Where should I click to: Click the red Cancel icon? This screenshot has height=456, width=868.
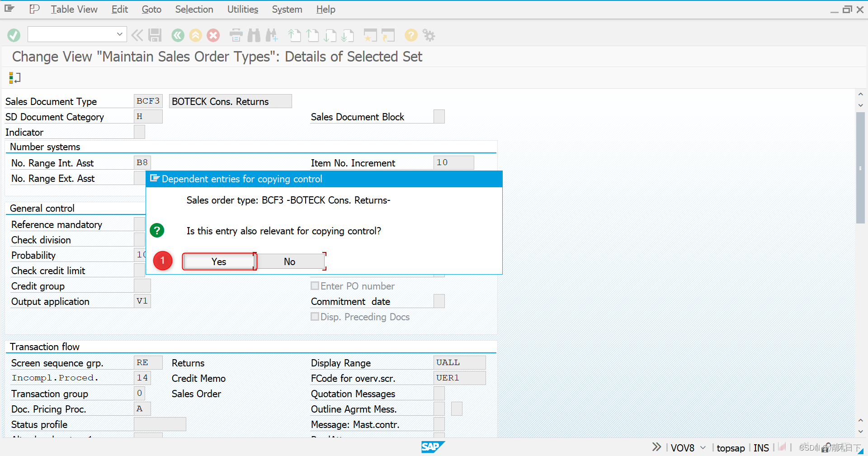(213, 35)
